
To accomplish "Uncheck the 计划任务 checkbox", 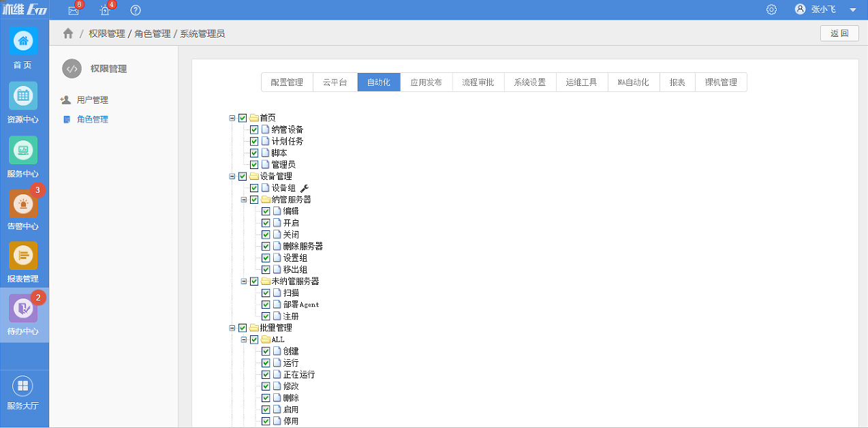I will click(254, 141).
